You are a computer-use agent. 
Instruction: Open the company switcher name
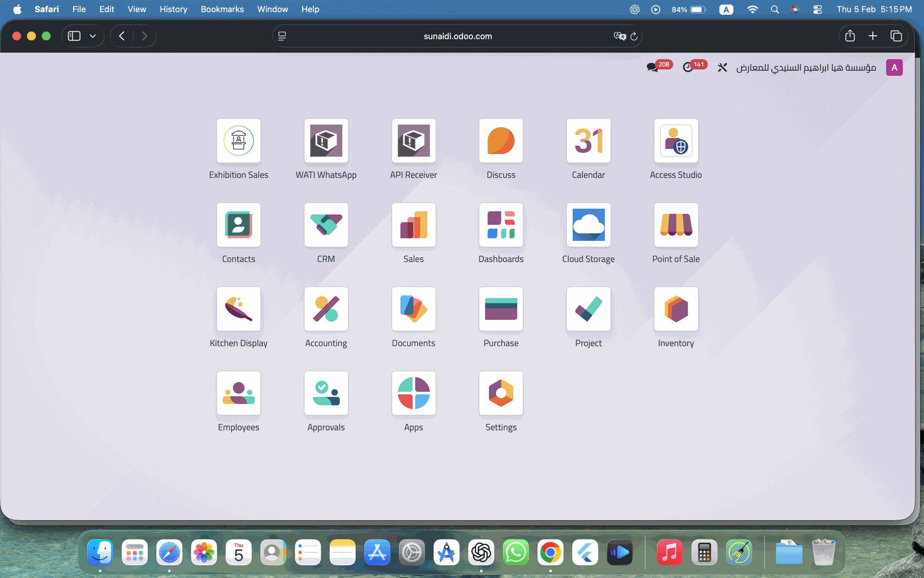click(806, 67)
